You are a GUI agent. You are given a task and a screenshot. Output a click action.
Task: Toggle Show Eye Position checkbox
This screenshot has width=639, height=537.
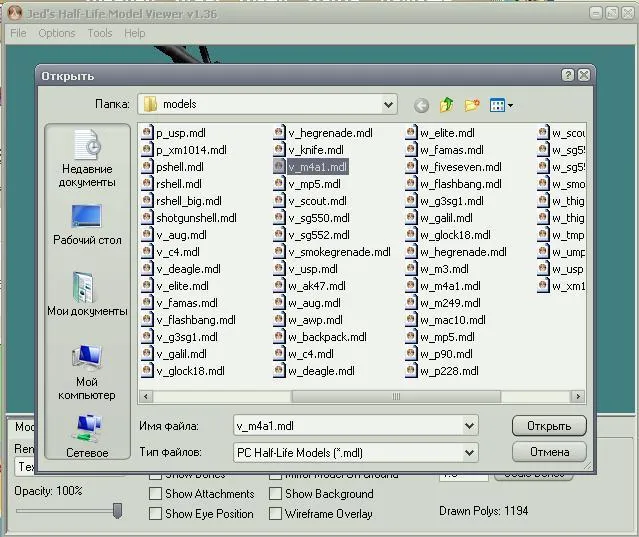(x=155, y=514)
